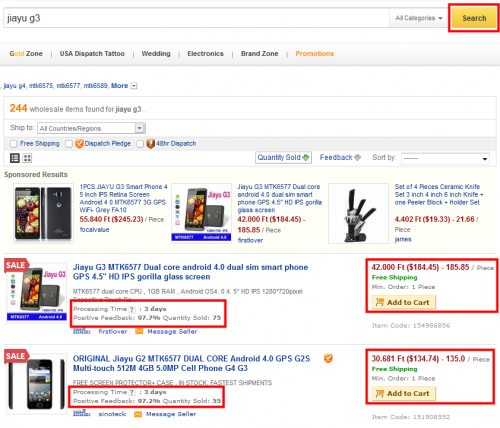This screenshot has height=428, width=500.
Task: Open Set of 4 Pieces Ceramic Knife link
Action: pyautogui.click(x=439, y=194)
